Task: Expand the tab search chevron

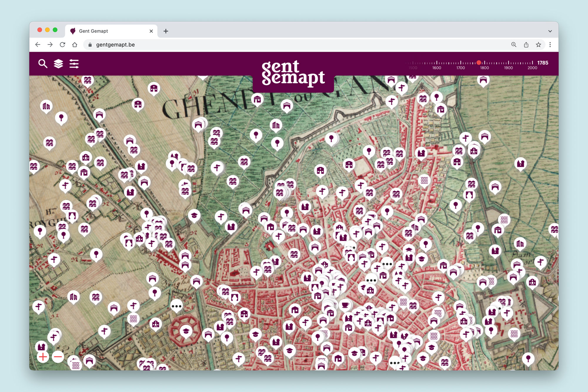Action: (x=550, y=31)
